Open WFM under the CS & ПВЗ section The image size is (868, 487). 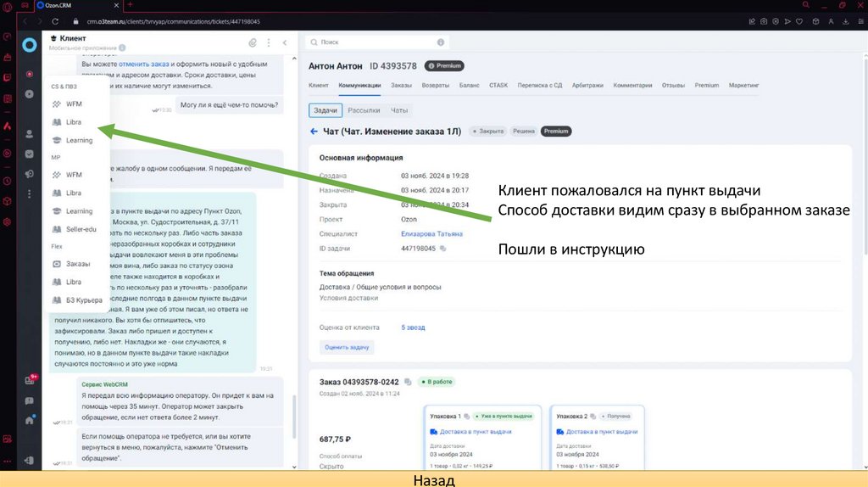(x=73, y=104)
